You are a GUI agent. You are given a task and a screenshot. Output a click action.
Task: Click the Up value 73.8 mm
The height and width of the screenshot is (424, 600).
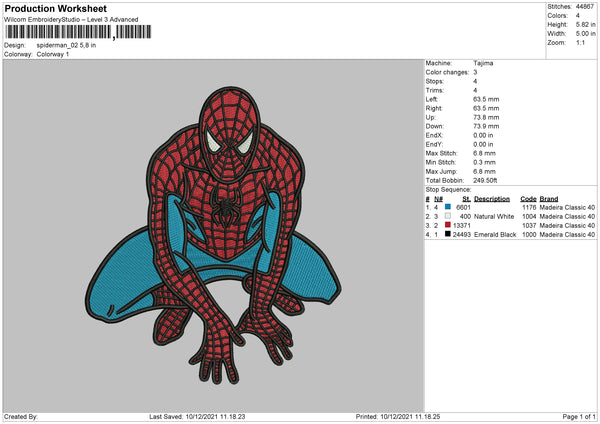(486, 117)
